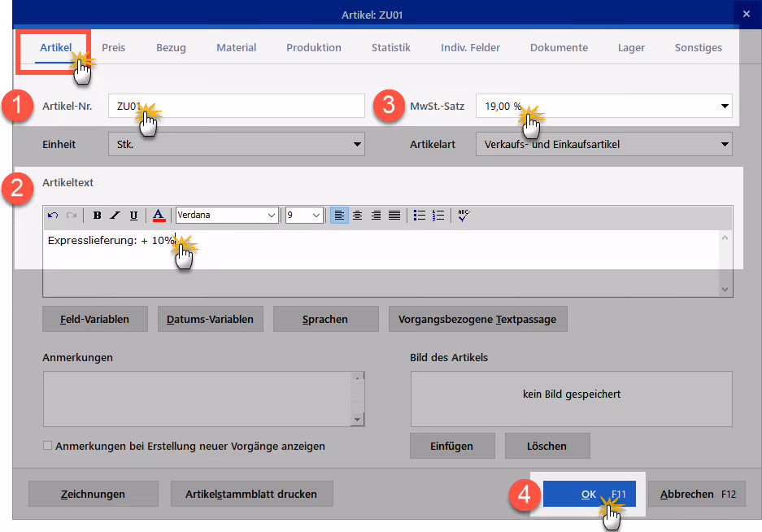Click Artikelstammblatt drucken button
The image size is (762, 532).
[x=252, y=494]
